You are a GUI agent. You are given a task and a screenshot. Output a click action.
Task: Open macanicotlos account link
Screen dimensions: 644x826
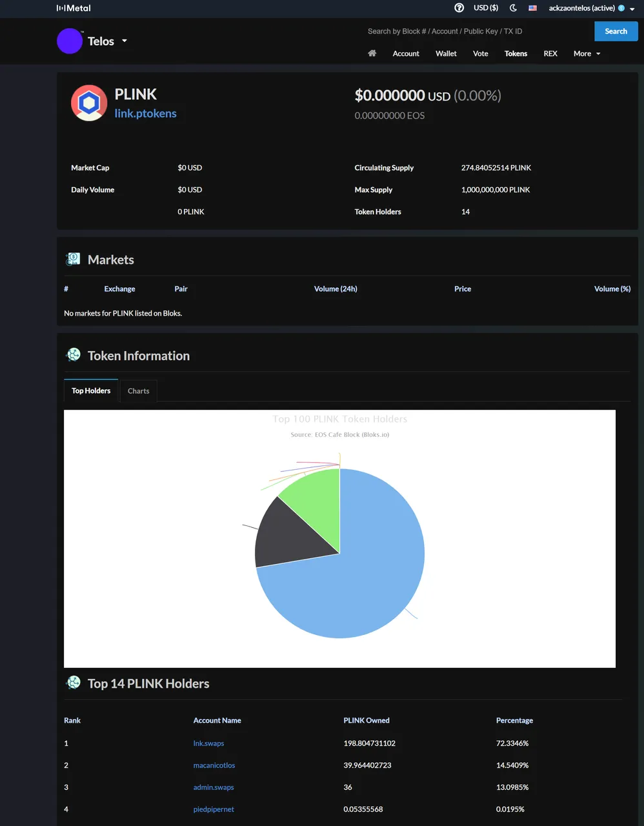pos(214,765)
